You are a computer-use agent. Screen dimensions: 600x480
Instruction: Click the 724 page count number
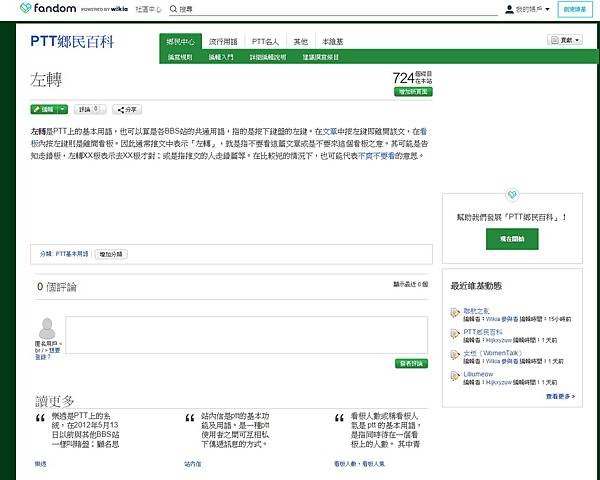[x=403, y=78]
